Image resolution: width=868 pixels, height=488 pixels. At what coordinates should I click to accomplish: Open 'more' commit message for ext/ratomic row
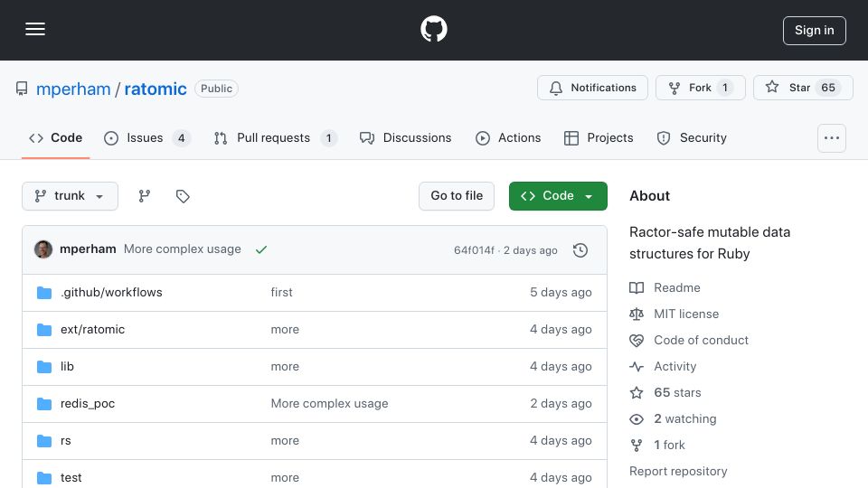(x=285, y=329)
